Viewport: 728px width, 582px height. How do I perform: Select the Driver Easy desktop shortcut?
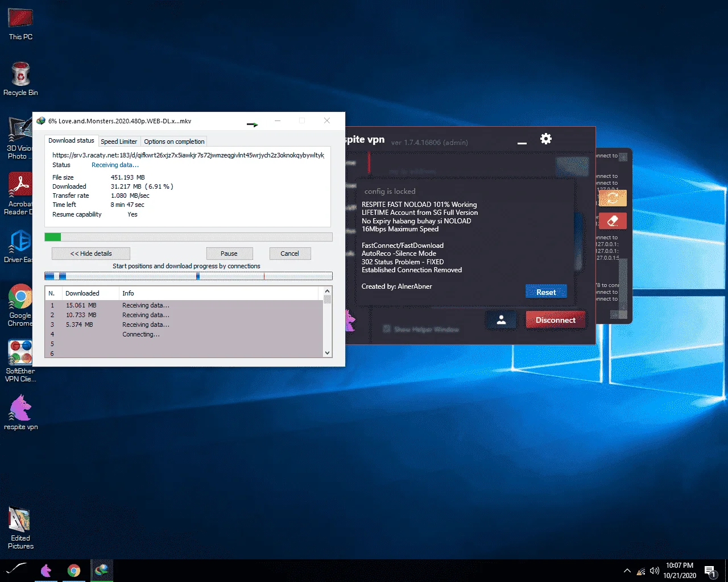[x=19, y=247]
